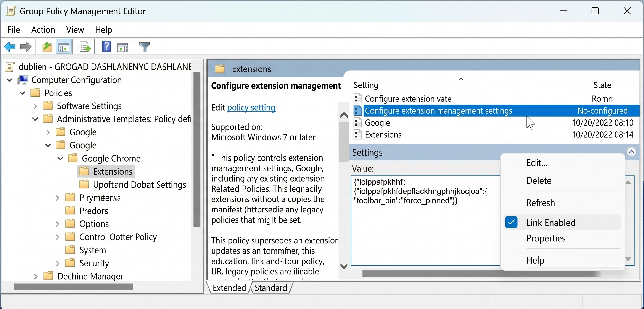This screenshot has height=309, width=644.
Task: Collapse the Google Chrome tree node
Action: pos(60,158)
